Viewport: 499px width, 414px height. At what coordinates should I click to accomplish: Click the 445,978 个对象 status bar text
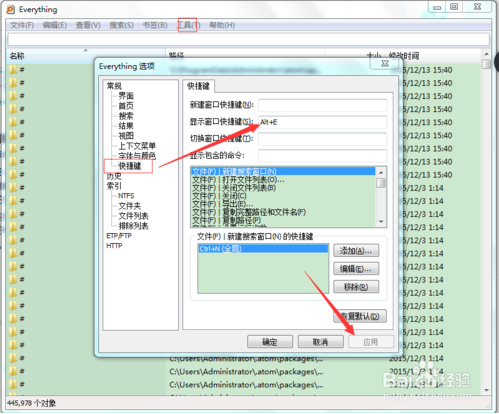(x=31, y=403)
